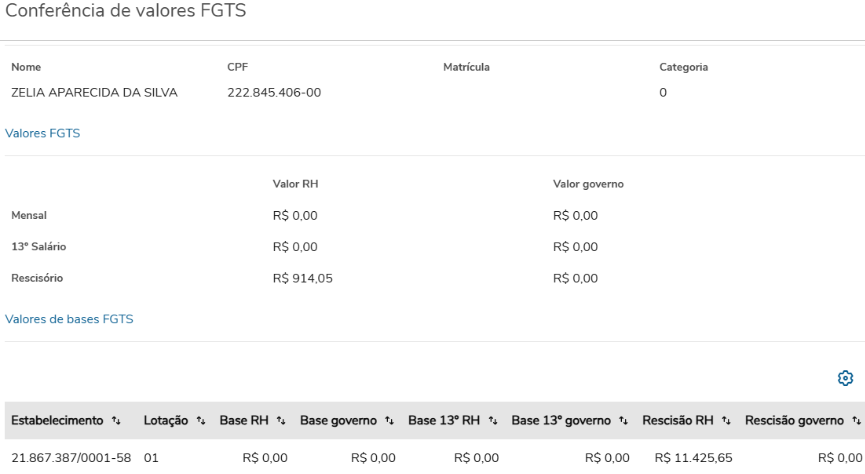Click the Rescisão RH column header
Image resolution: width=865 pixels, height=474 pixels.
677,421
